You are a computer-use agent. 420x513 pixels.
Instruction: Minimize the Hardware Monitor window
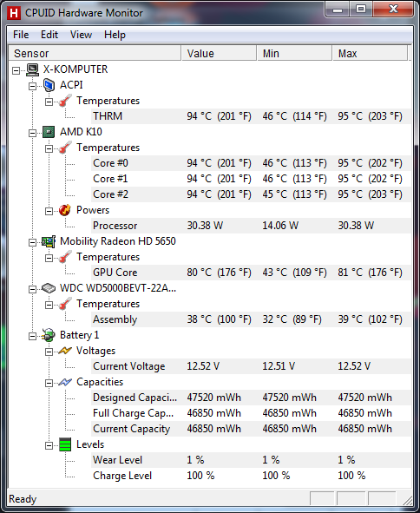pos(338,10)
